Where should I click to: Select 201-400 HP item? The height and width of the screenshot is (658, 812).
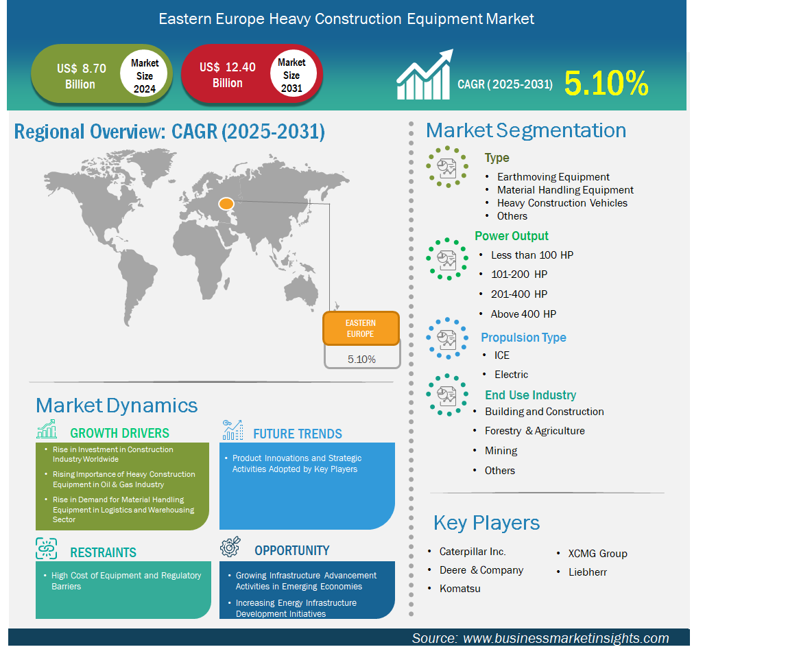click(519, 294)
